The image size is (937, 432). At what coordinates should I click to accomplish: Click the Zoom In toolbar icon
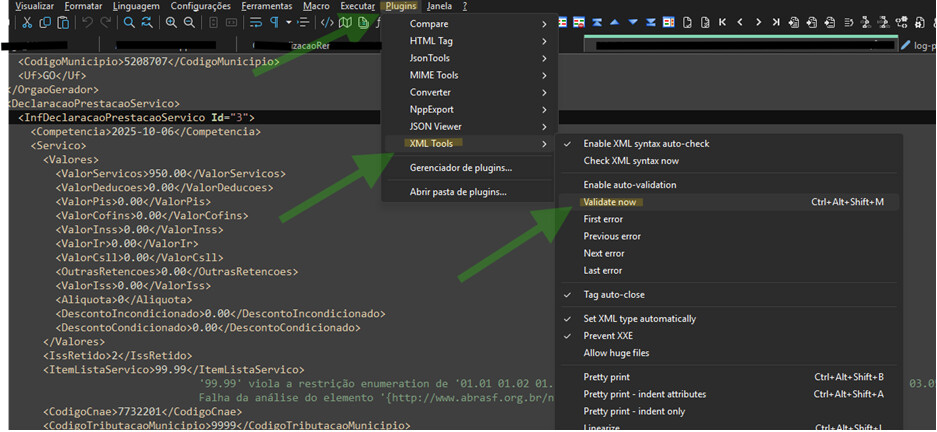171,23
